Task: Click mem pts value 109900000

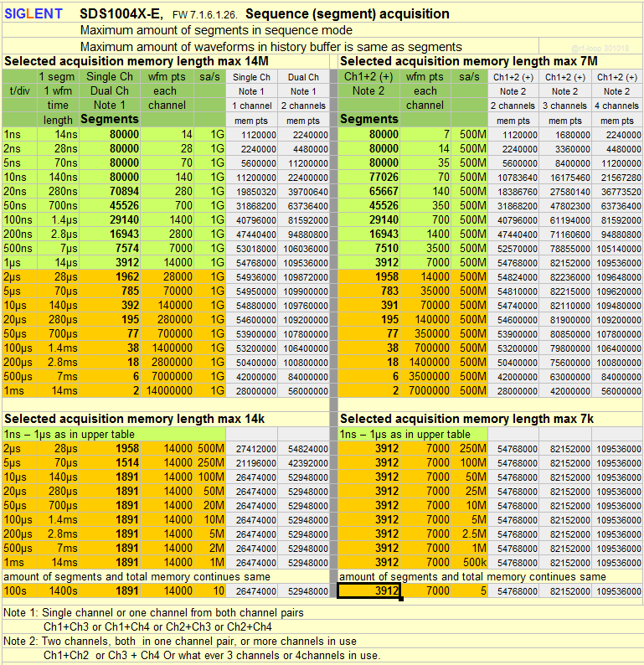Action: (x=303, y=291)
